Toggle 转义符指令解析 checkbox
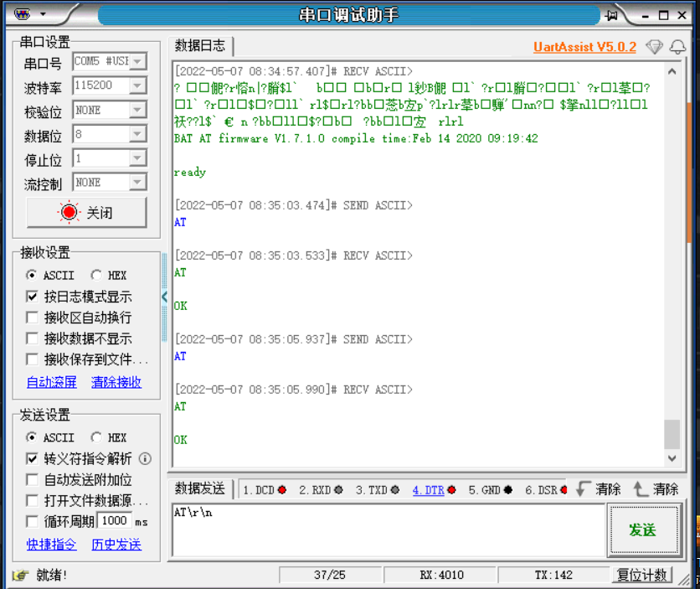The image size is (700, 589). click(x=32, y=458)
